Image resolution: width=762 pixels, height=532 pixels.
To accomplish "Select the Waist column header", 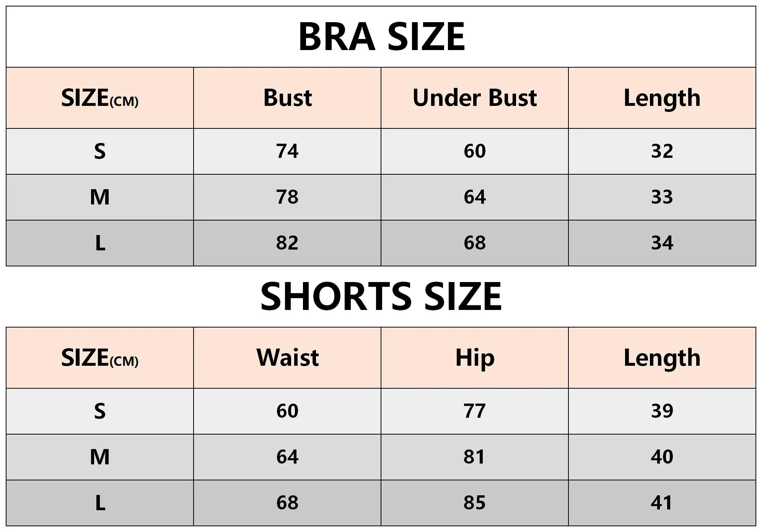I will point(288,358).
